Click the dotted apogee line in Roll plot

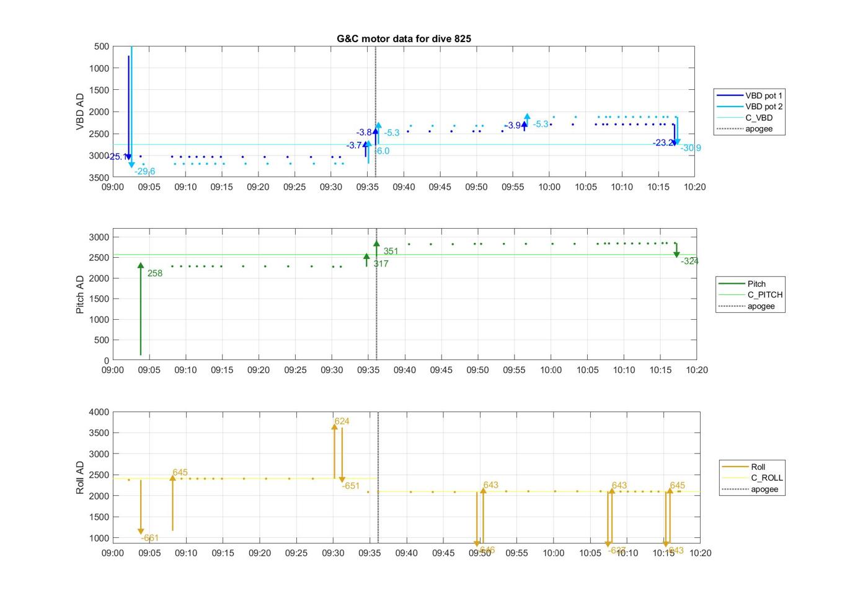[x=378, y=477]
